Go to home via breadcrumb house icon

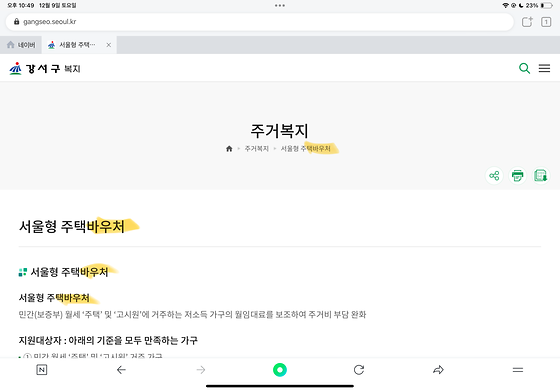(229, 149)
